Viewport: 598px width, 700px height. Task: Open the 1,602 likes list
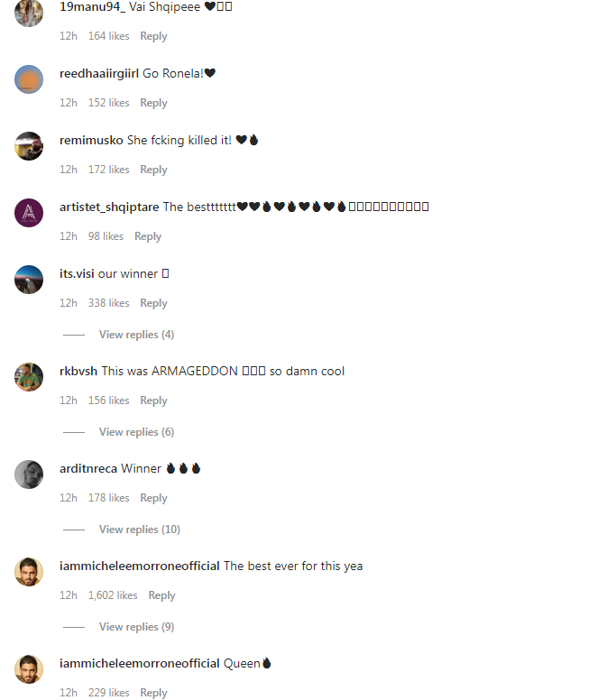pos(113,595)
